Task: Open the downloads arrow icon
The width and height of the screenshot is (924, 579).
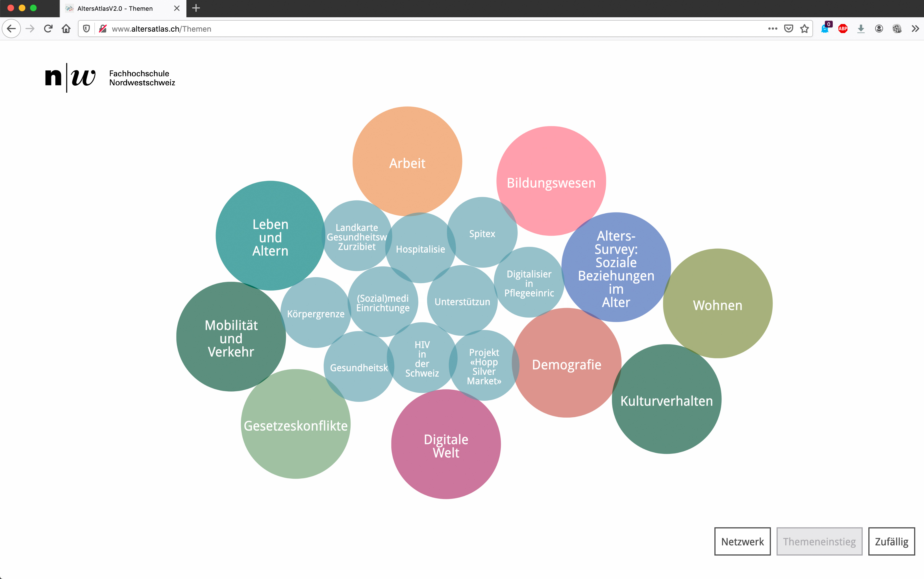Action: click(x=861, y=29)
